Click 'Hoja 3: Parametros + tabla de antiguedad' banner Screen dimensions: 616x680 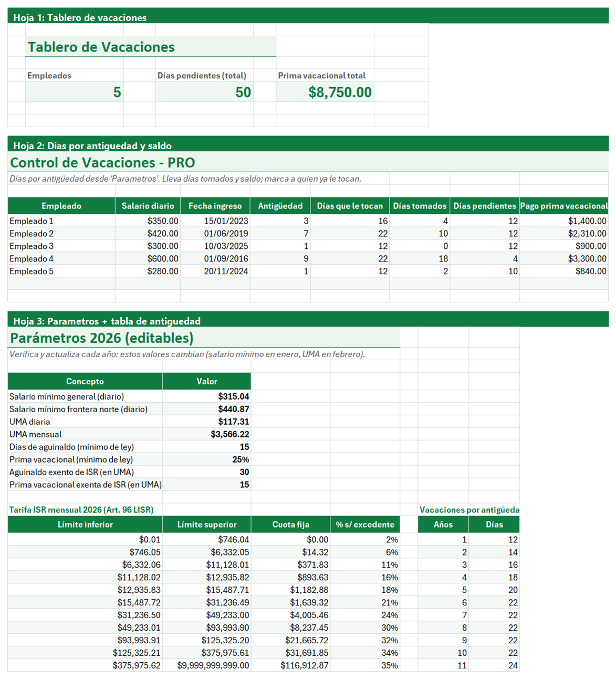pos(308,319)
